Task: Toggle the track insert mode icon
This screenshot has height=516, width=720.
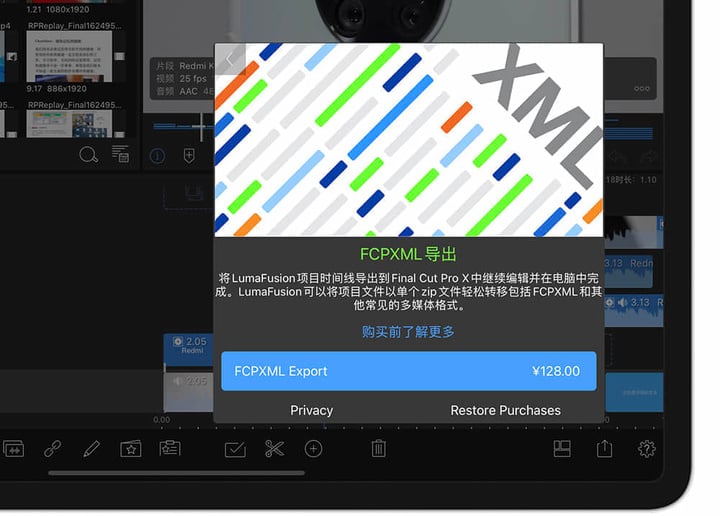Action: point(14,449)
